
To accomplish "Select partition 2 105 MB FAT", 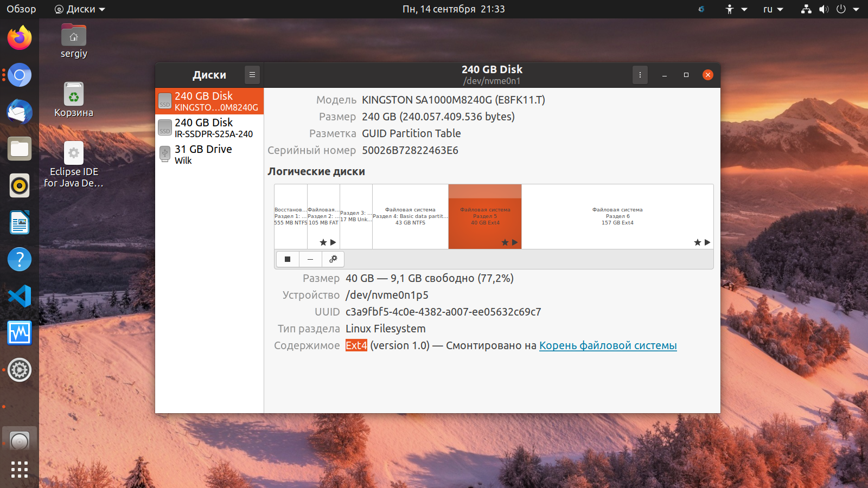I will [323, 216].
